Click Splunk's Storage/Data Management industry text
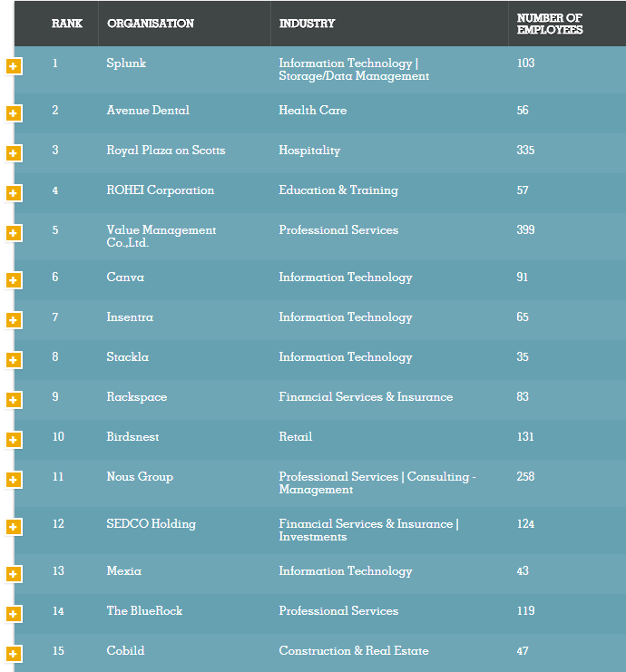Image resolution: width=626 pixels, height=672 pixels. (x=354, y=76)
